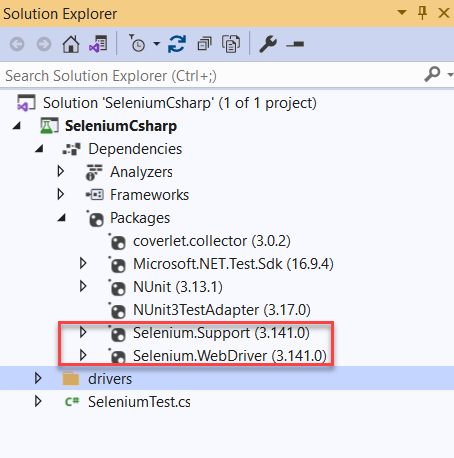
Task: Click the Microsoft.NET.Test.Sdk package icon
Action: click(x=117, y=265)
